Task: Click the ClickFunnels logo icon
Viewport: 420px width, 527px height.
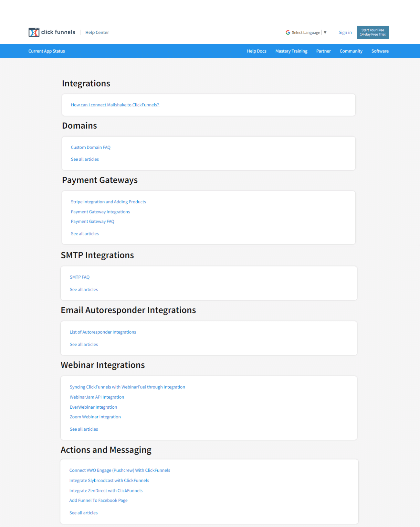Action: point(34,32)
